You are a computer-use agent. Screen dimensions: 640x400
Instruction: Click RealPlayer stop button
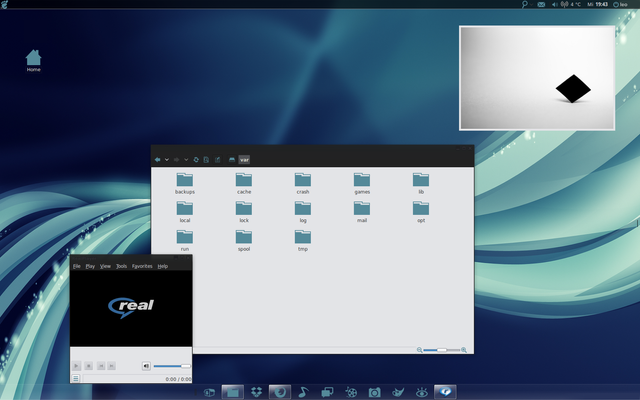click(89, 366)
